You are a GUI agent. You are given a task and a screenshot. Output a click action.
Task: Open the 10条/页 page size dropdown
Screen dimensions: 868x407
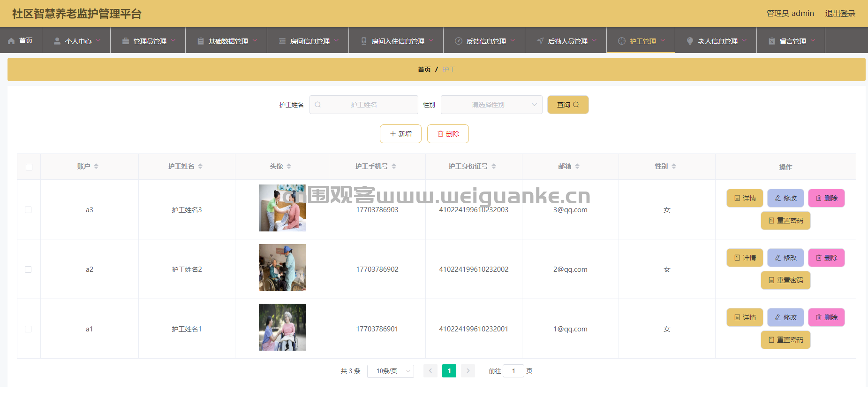[x=390, y=371]
